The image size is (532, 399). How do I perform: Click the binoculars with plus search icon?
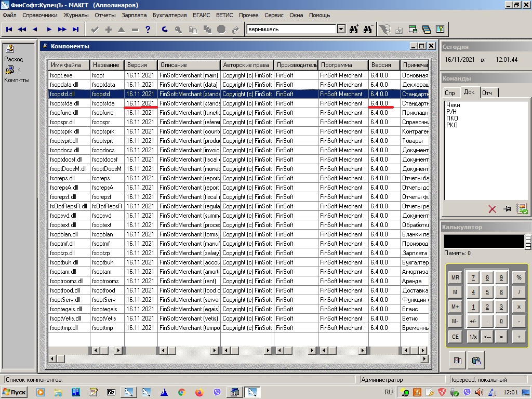[x=354, y=30]
